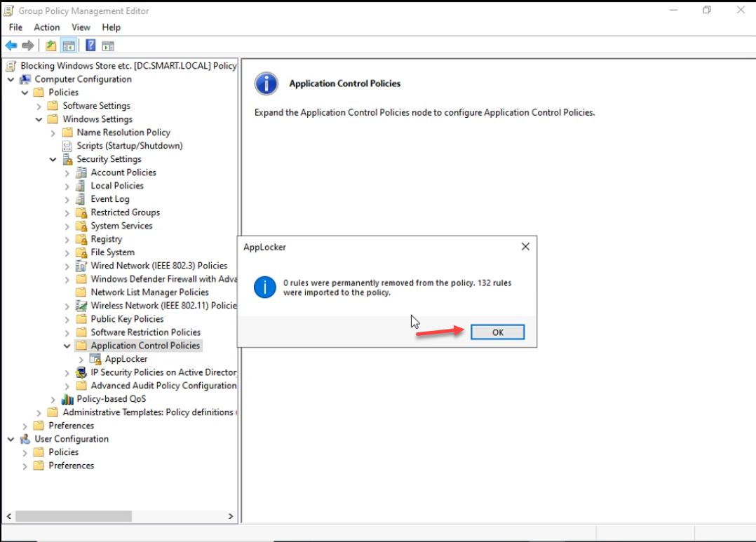
Task: Click the Back arrow toolbar icon
Action: (x=11, y=46)
